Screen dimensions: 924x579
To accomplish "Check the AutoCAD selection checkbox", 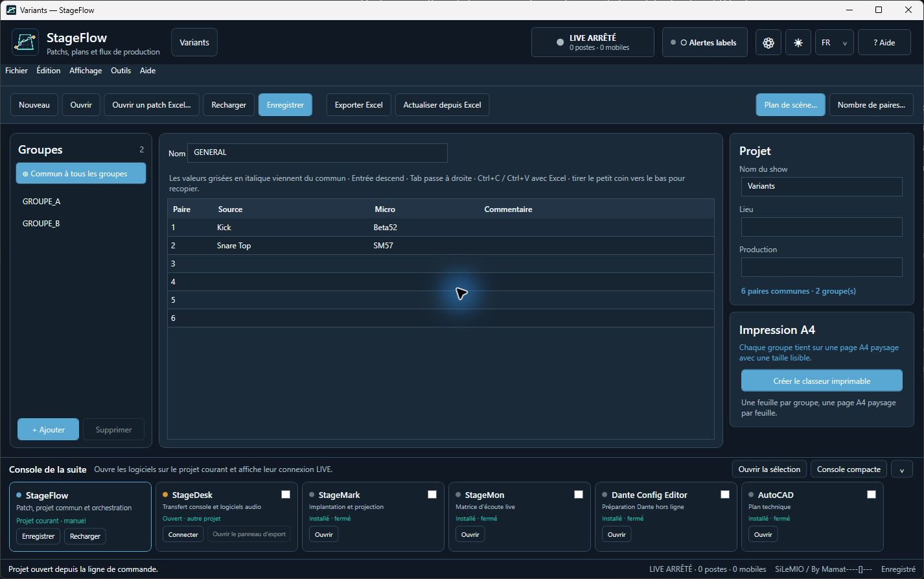I will pos(872,495).
